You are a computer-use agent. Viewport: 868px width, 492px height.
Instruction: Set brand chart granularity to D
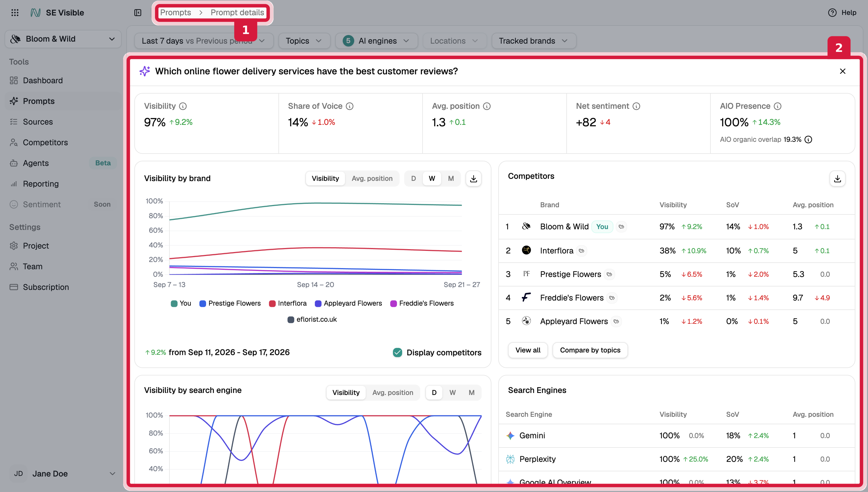(413, 179)
